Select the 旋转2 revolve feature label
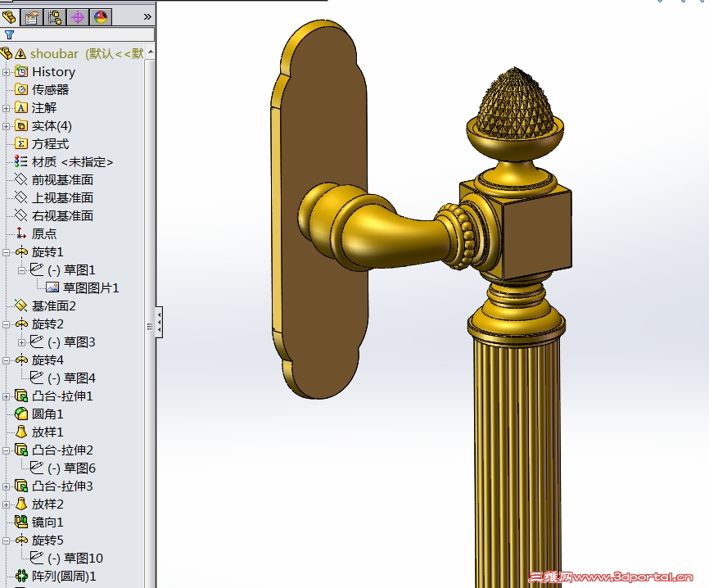The image size is (709, 588). [47, 323]
